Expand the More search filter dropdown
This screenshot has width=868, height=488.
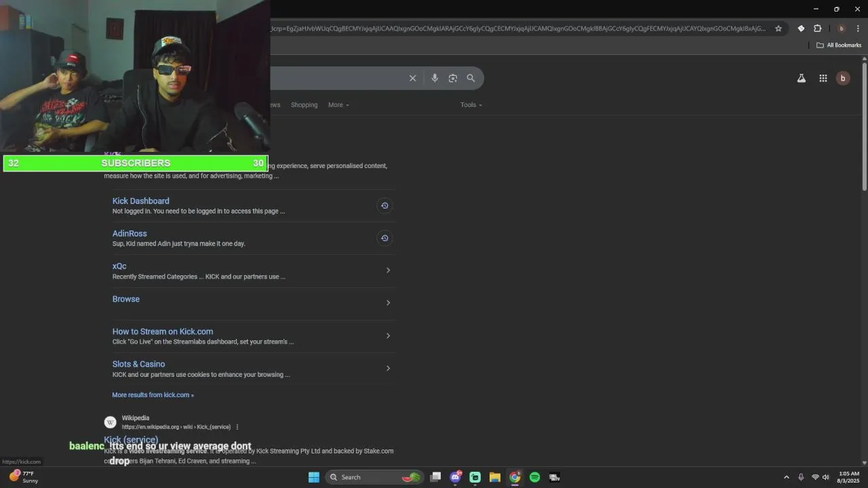338,105
